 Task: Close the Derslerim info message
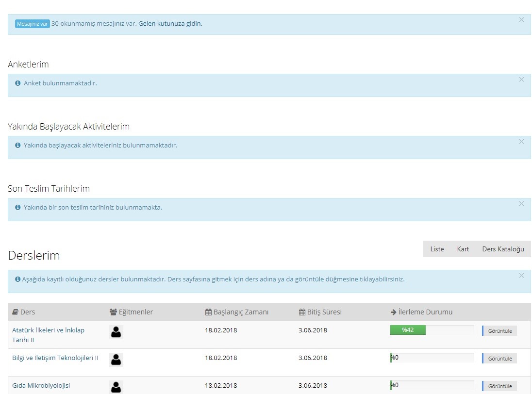click(521, 276)
